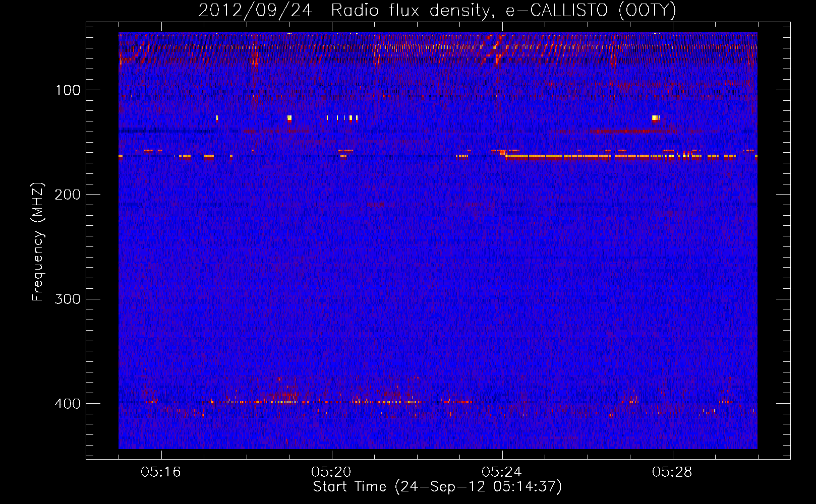Click the 'Start Time (24-Sep-12 05:14:37)' label
The width and height of the screenshot is (816, 504).
(437, 487)
